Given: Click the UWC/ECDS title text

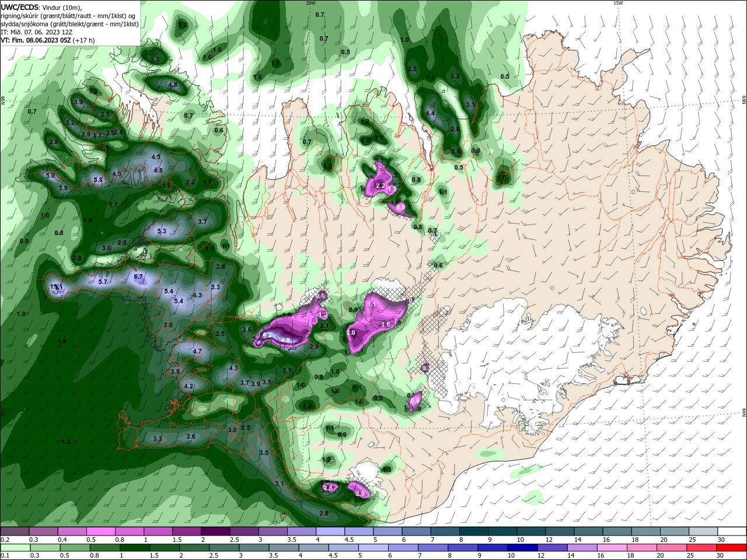Looking at the screenshot, I should 19,6.
